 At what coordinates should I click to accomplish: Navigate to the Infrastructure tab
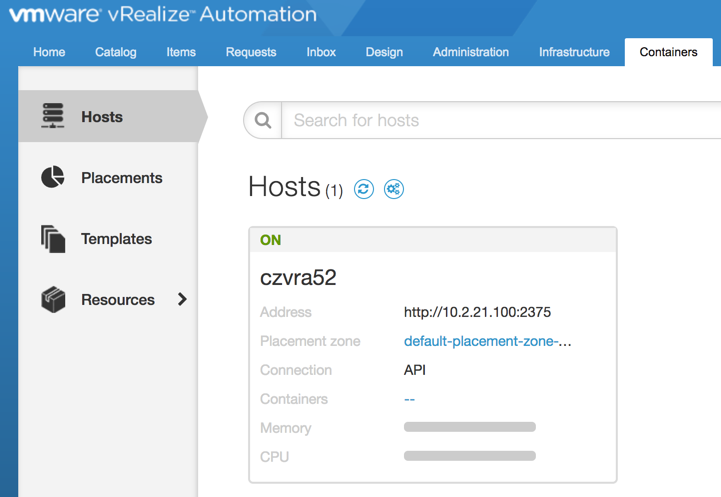coord(574,52)
